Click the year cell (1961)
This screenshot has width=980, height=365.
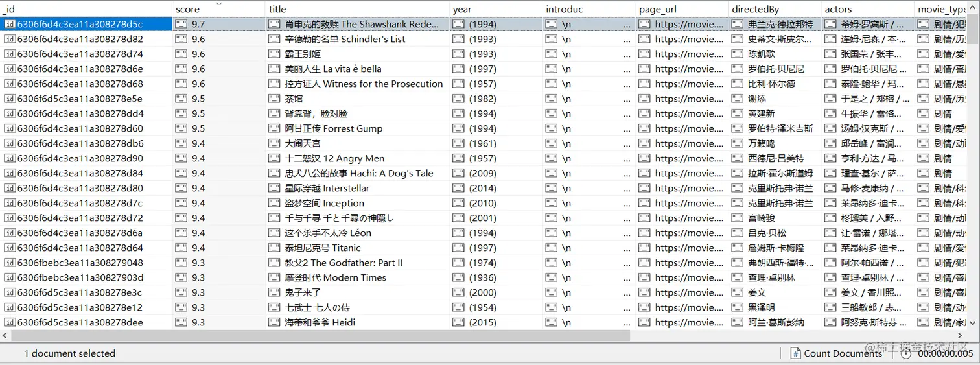tap(496, 143)
